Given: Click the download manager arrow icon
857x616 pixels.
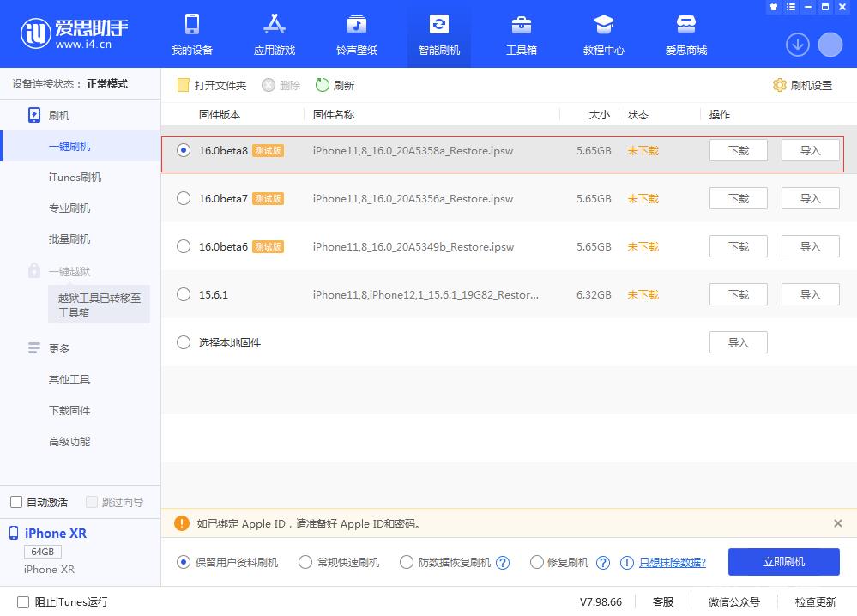Looking at the screenshot, I should tap(797, 44).
